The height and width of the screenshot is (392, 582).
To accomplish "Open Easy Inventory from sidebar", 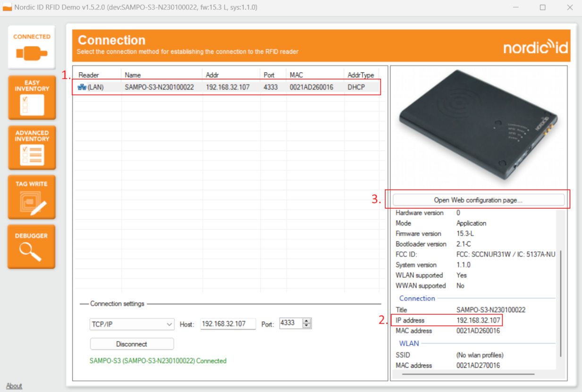I will 32,98.
